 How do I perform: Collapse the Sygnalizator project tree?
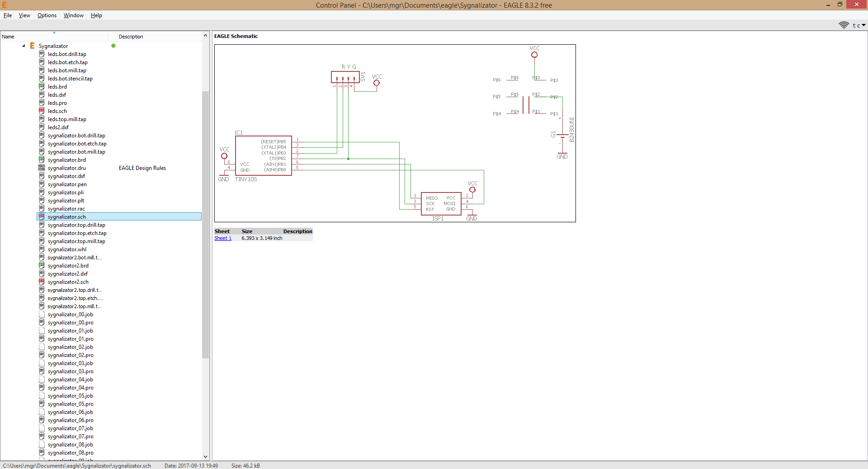(x=24, y=46)
